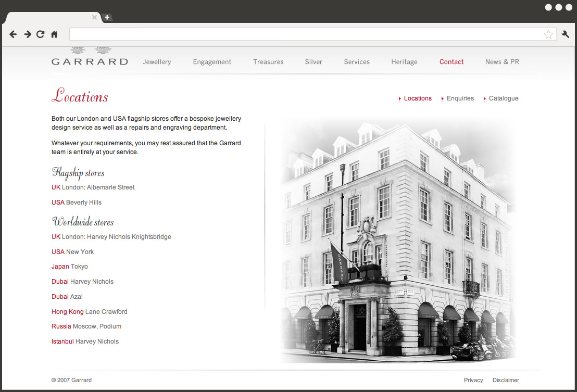This screenshot has width=577, height=392.
Task: Click the browser forward arrow
Action: [27, 34]
